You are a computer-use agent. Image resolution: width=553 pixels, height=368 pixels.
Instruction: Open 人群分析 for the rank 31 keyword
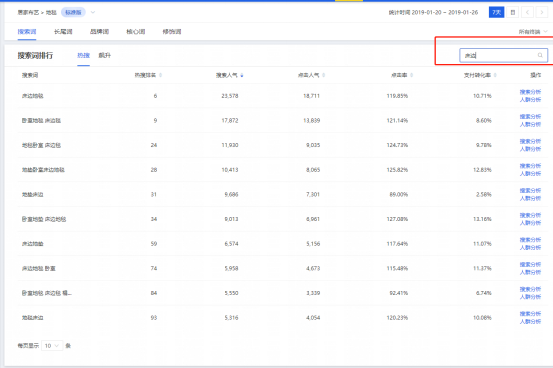coord(530,198)
